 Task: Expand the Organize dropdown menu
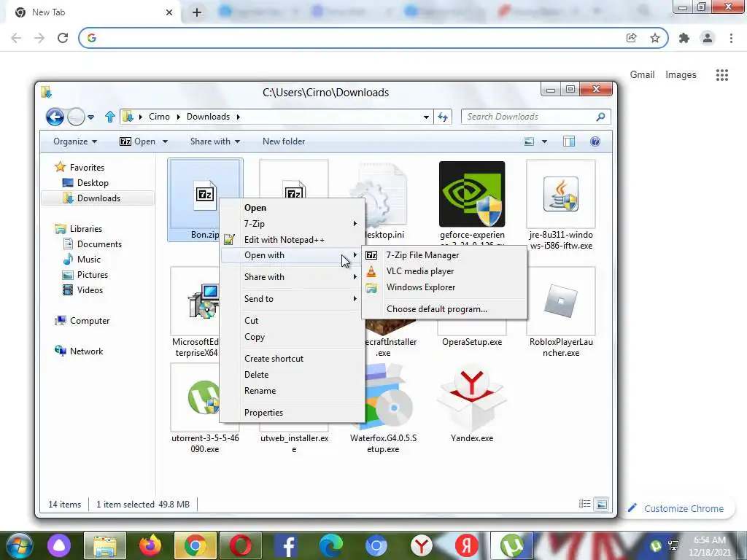[75, 141]
